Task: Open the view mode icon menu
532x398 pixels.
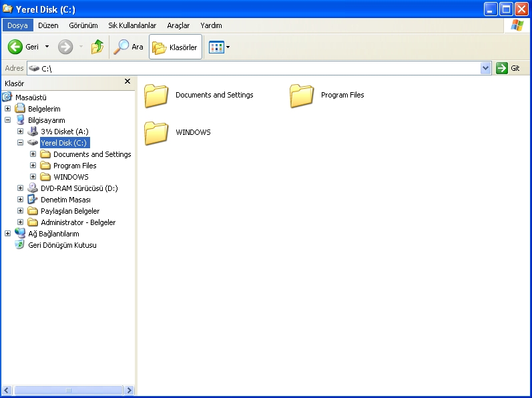Action: pos(219,47)
